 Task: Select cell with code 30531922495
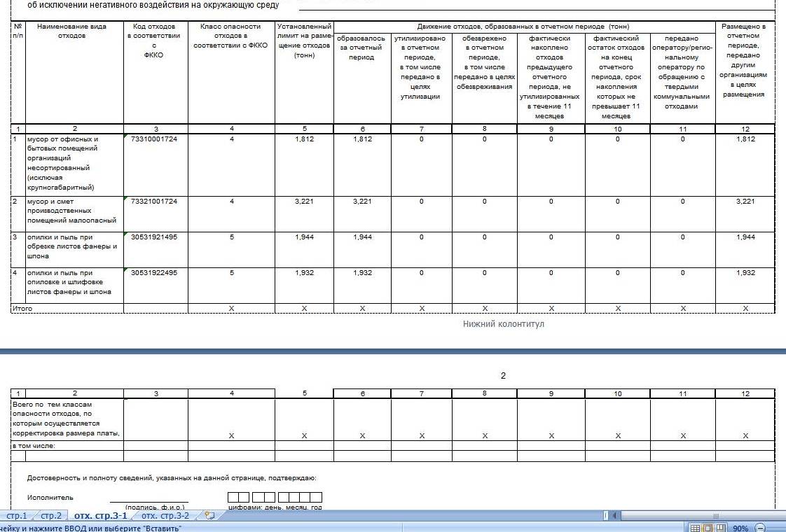click(156, 286)
